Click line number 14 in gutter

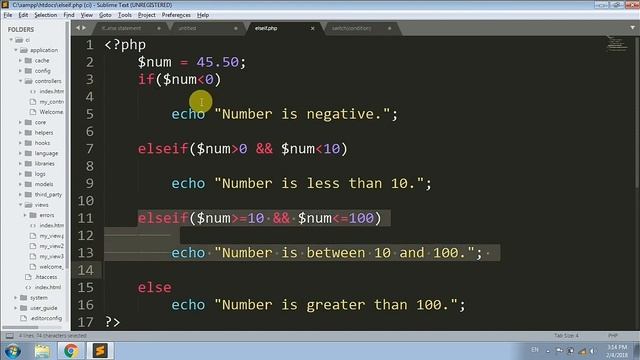pyautogui.click(x=86, y=270)
